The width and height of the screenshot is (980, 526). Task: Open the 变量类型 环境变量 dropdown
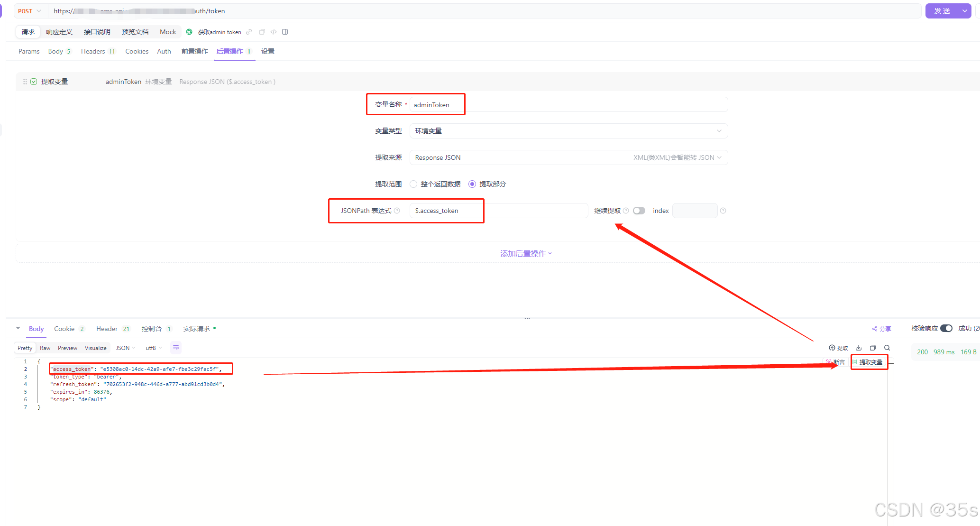568,131
